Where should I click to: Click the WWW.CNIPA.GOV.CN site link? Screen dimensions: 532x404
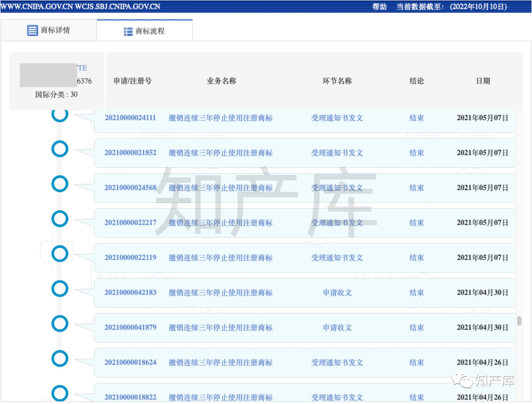pyautogui.click(x=36, y=6)
